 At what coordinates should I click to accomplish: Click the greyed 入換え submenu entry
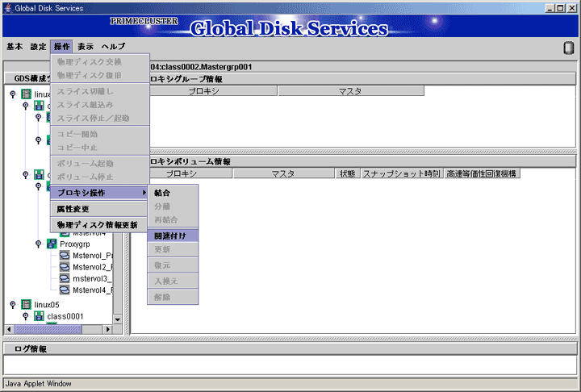(x=173, y=281)
